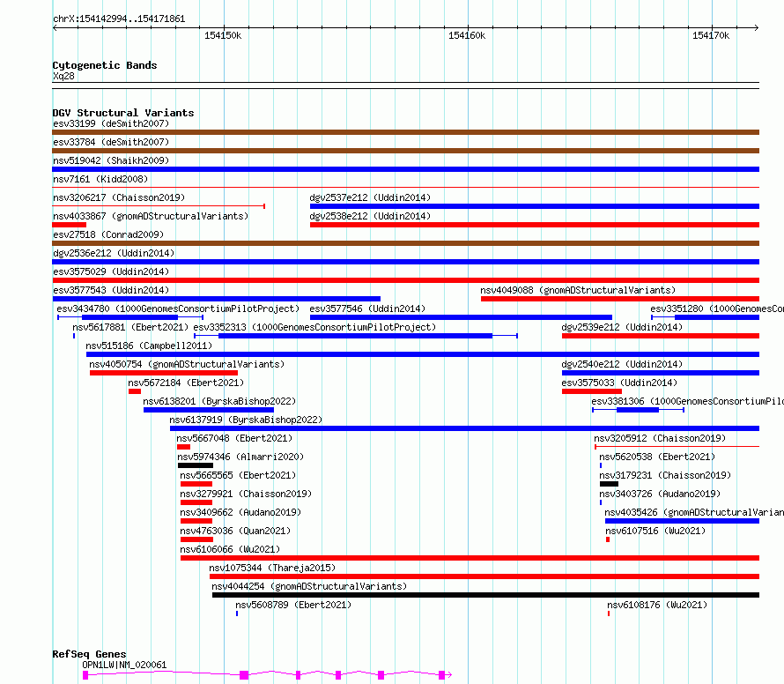Click the esv3434780 1000Genomes pilot label
Viewport: 784px width, 684px height.
(178, 309)
